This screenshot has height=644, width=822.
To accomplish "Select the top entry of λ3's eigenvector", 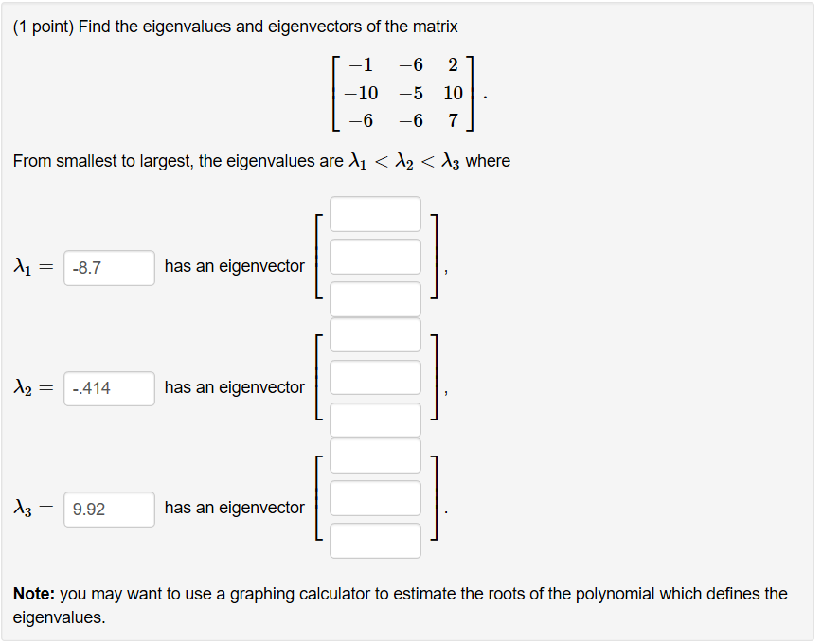I will [x=374, y=456].
